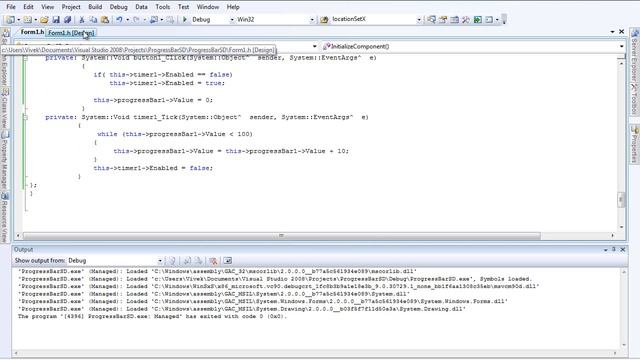The width and height of the screenshot is (640, 360).
Task: Open the View menu
Action: click(47, 7)
